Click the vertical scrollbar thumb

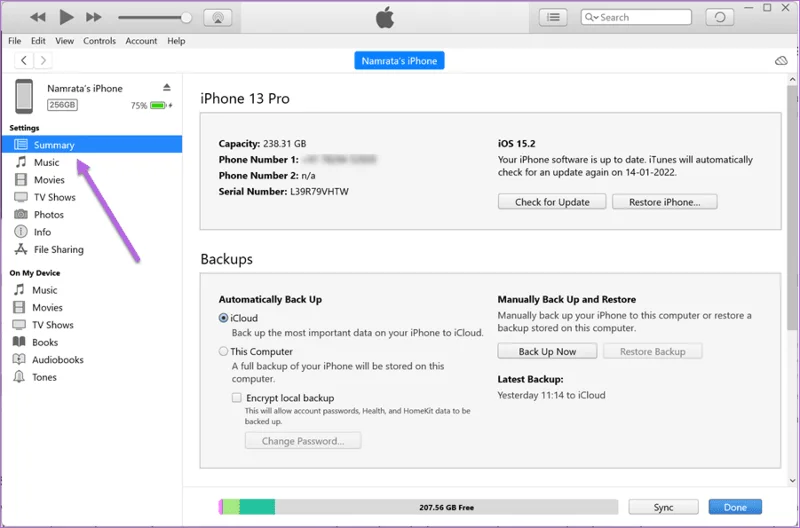[x=792, y=208]
